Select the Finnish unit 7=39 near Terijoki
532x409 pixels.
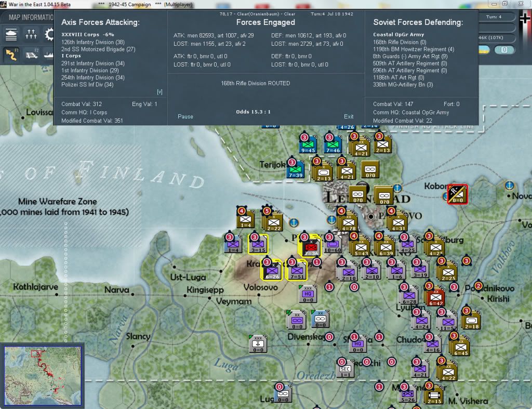click(296, 169)
